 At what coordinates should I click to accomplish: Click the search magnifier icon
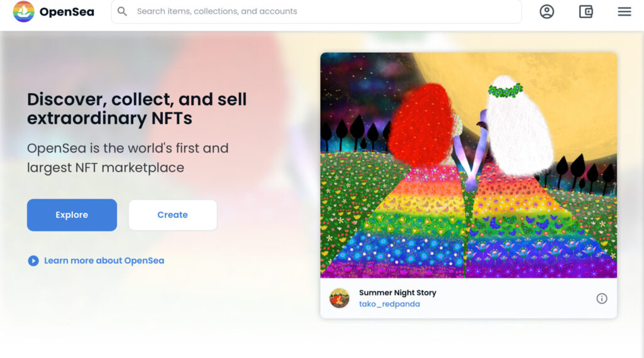122,11
